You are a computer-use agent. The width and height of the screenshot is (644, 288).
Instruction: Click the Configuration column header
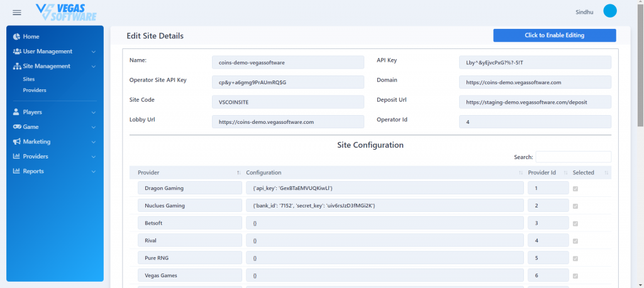pyautogui.click(x=264, y=172)
